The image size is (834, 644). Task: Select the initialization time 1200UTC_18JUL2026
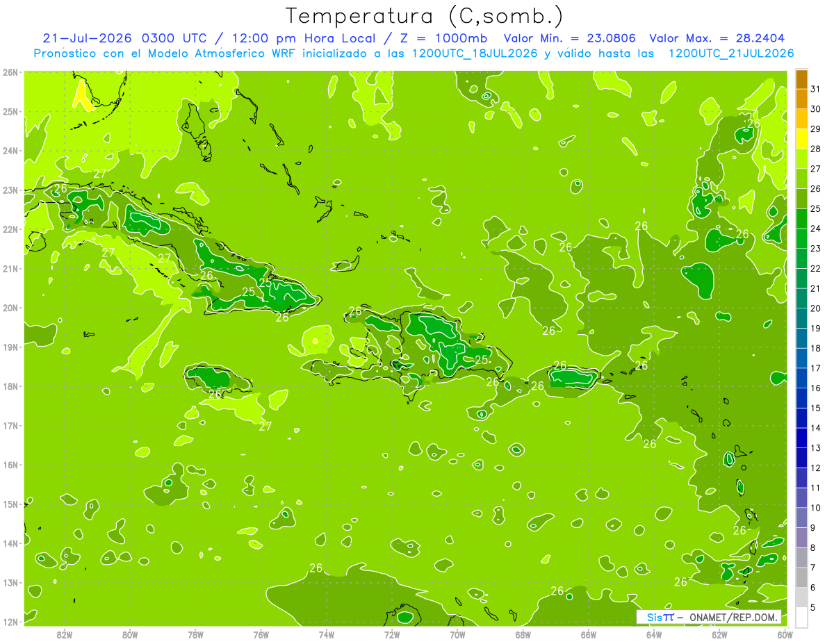point(474,53)
